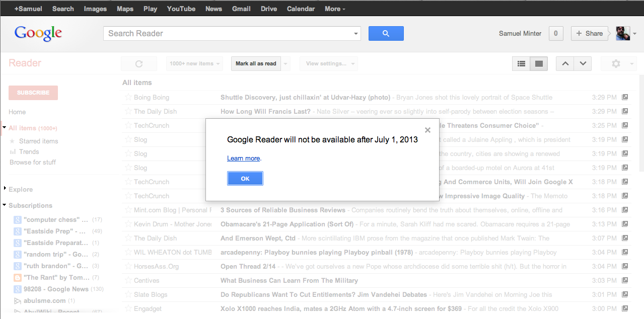
Task: Open Calendar from the top bar
Action: (x=301, y=9)
